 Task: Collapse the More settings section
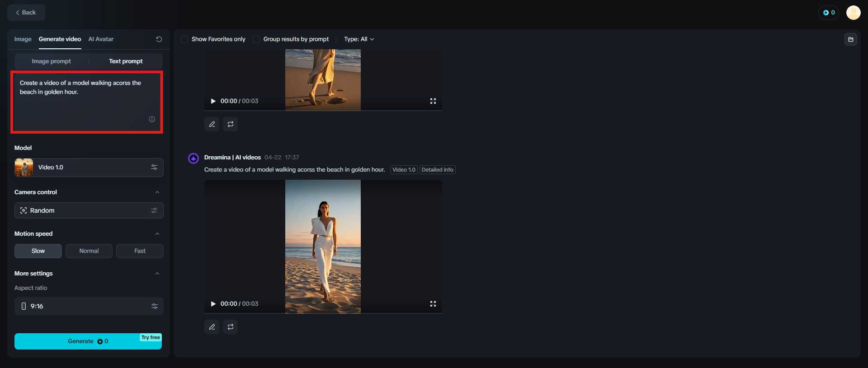click(157, 274)
